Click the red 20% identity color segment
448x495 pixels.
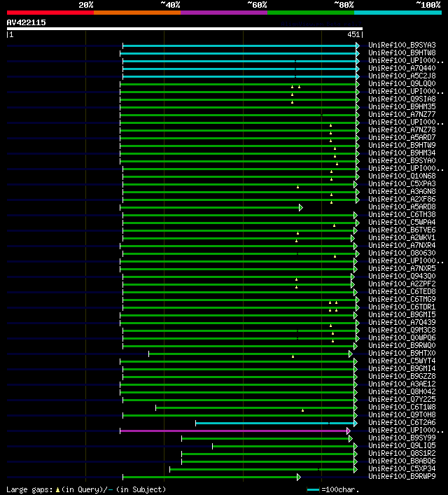pos(50,13)
